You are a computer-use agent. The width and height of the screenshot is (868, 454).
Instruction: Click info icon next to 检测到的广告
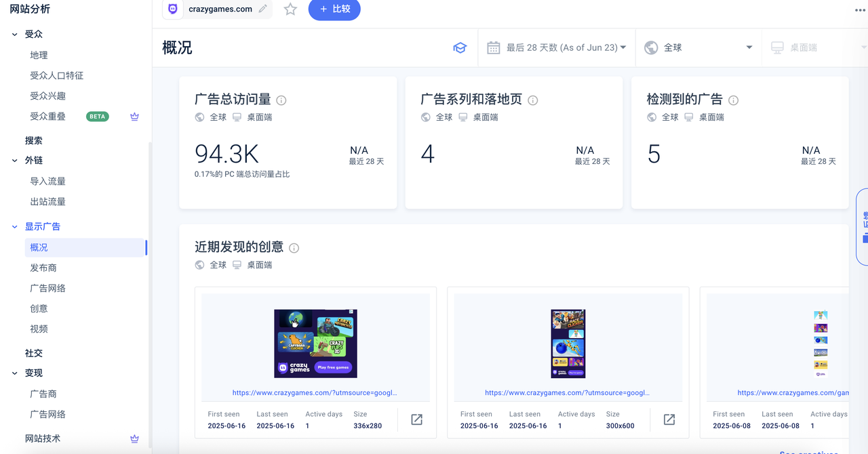click(733, 100)
